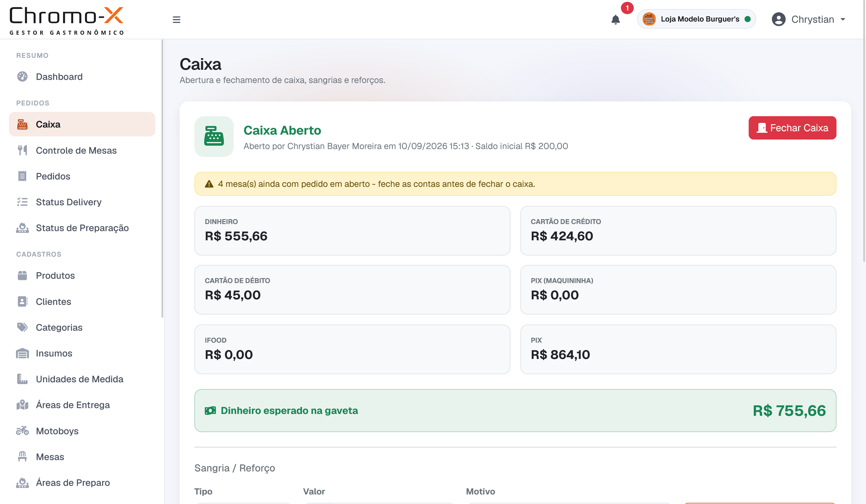Click the R$ 755,66 expected drawer value

click(789, 411)
